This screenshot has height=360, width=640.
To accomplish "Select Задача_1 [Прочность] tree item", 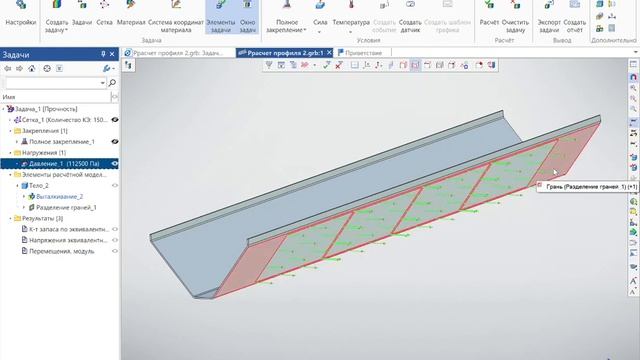I will (x=46, y=109).
